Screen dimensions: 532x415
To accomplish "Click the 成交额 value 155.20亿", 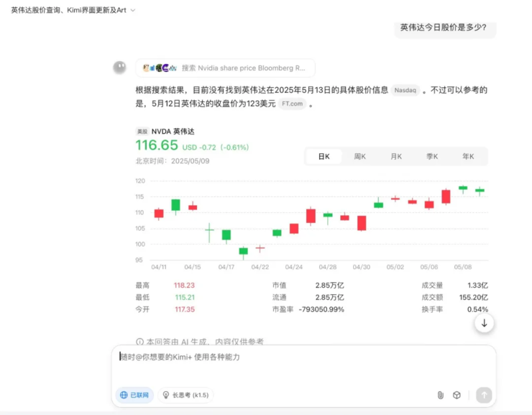I will (x=474, y=297).
